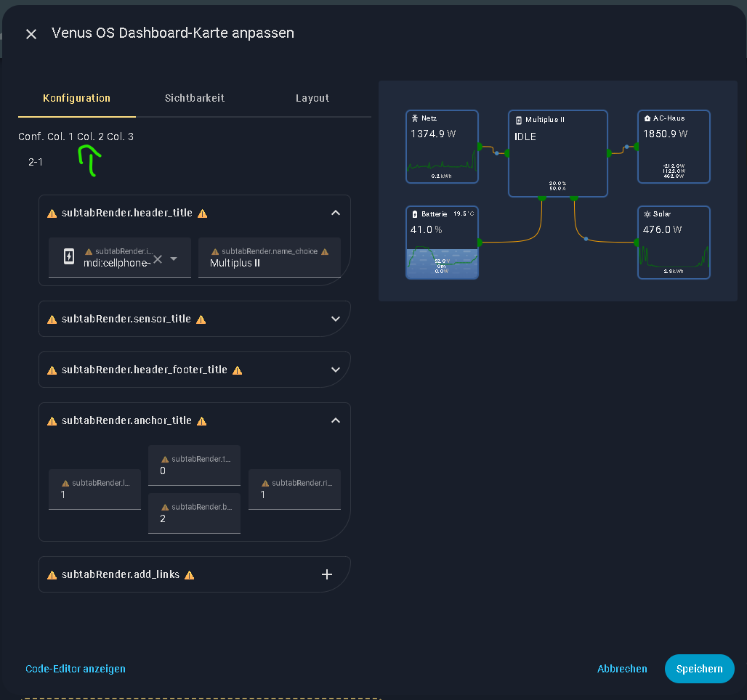The height and width of the screenshot is (700, 747).
Task: Switch to the Sichtbarkeit tab
Action: 194,98
